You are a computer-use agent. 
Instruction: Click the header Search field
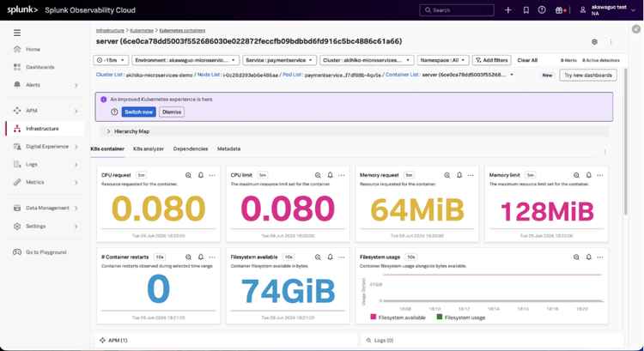coord(457,9)
